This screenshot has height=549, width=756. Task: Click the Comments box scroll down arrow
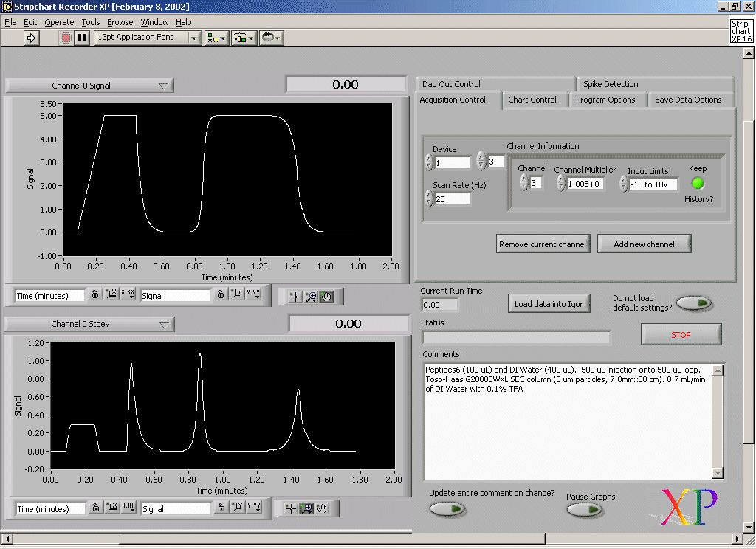pos(718,473)
